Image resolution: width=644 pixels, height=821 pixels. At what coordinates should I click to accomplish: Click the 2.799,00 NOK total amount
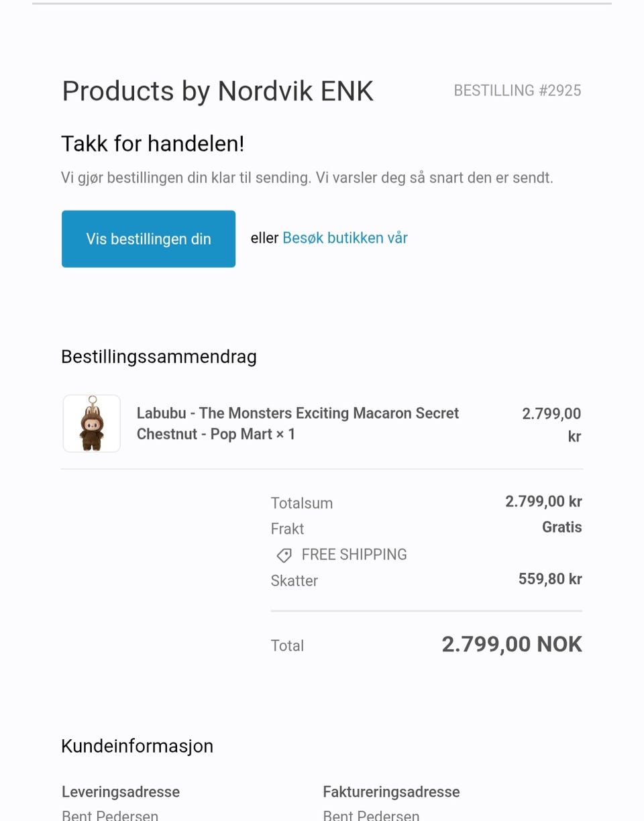click(512, 644)
